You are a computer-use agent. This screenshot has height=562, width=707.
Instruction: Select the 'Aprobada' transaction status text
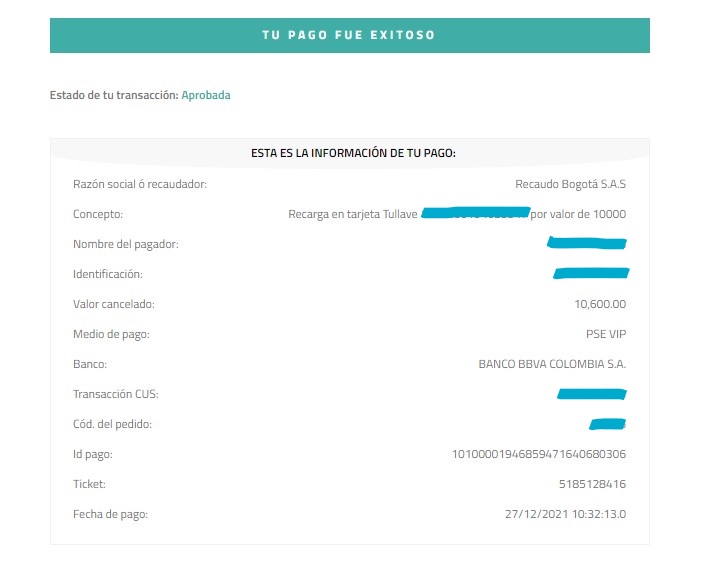point(206,95)
